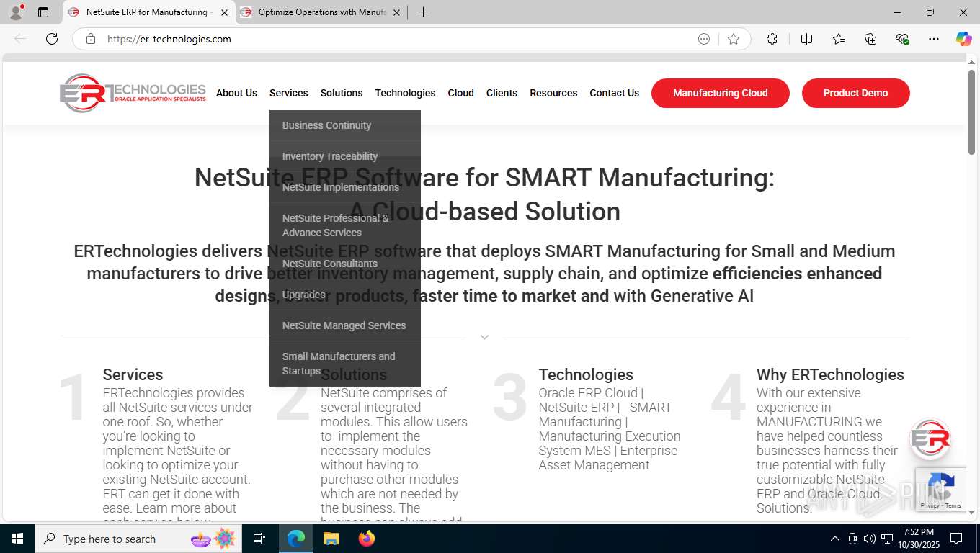Select NetSuite Implementations submenu entry
980x553 pixels.
(344, 187)
